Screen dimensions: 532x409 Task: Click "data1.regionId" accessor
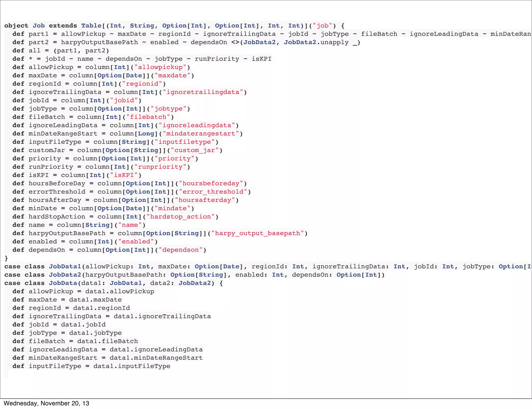tap(102, 308)
